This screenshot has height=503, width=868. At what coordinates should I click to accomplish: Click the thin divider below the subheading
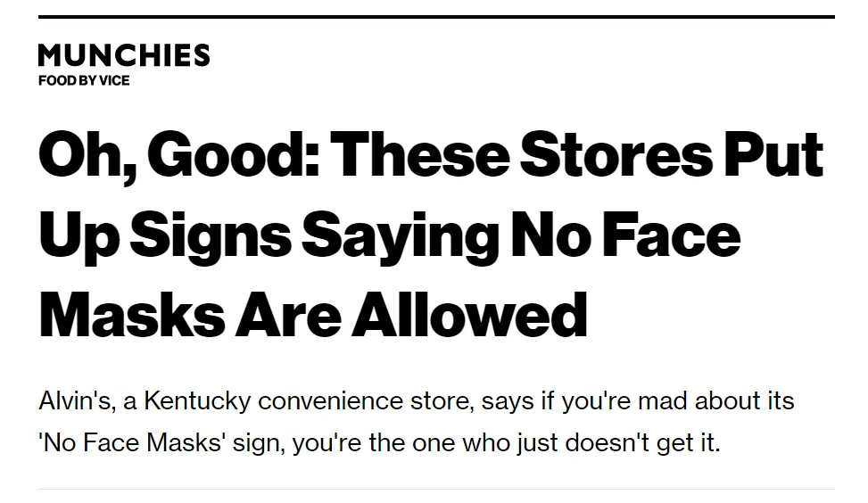pos(436,489)
